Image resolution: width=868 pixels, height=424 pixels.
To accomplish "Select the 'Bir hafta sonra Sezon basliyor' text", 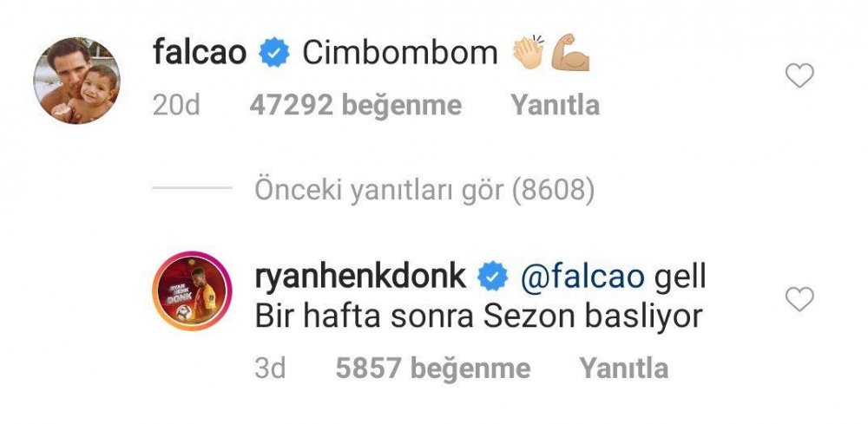I will 479,316.
